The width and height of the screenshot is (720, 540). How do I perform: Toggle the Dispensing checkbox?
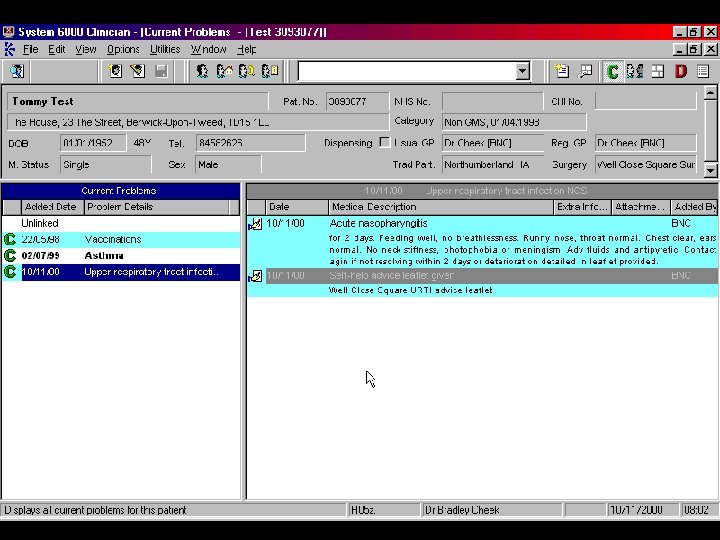385,143
